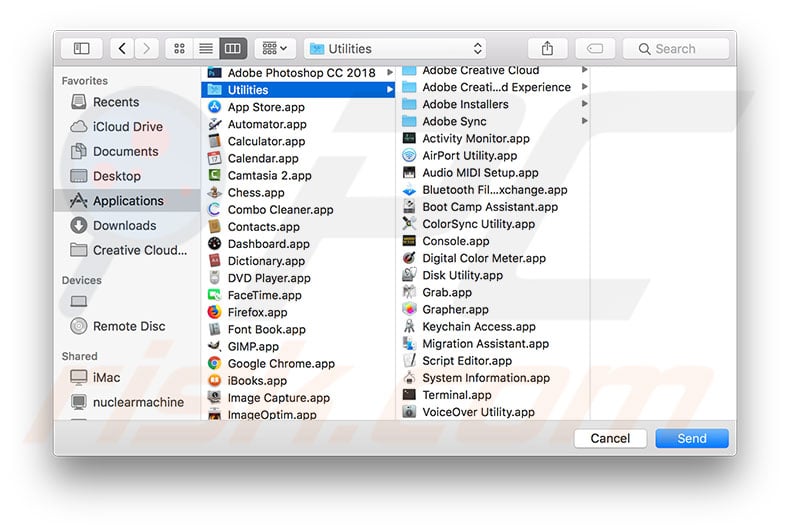Image resolution: width=790 pixels, height=532 pixels.
Task: Click the Share toolbar button
Action: pos(547,48)
